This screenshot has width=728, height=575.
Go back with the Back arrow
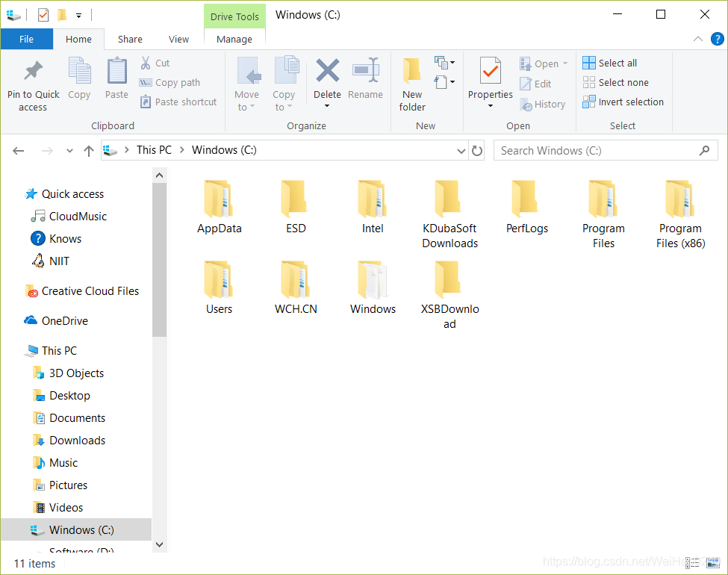19,151
